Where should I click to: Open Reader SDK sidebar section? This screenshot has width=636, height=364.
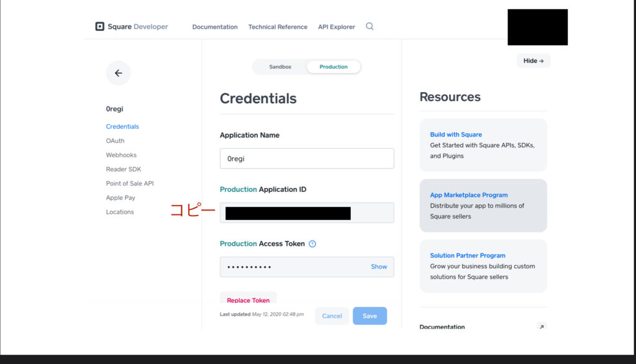click(x=124, y=170)
